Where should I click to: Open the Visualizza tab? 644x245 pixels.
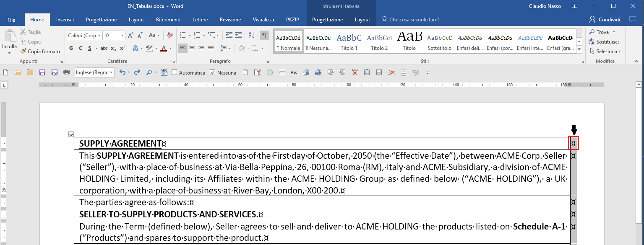pos(263,20)
